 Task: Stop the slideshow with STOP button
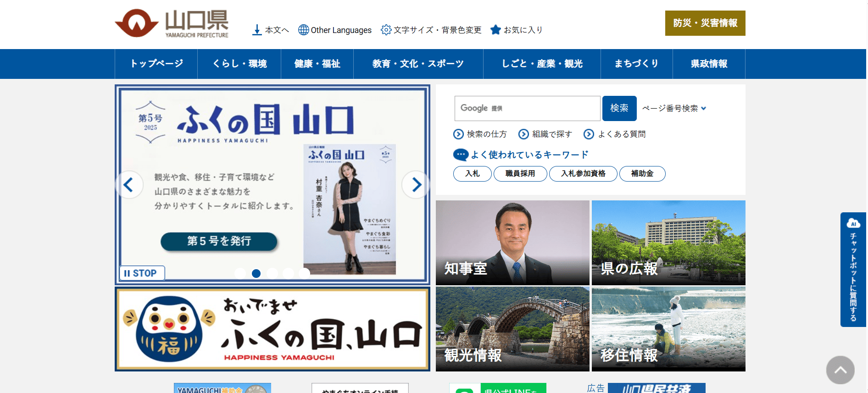(142, 273)
